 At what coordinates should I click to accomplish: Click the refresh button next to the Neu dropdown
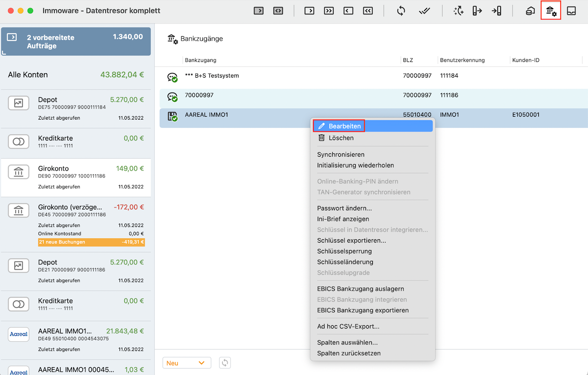tap(224, 363)
